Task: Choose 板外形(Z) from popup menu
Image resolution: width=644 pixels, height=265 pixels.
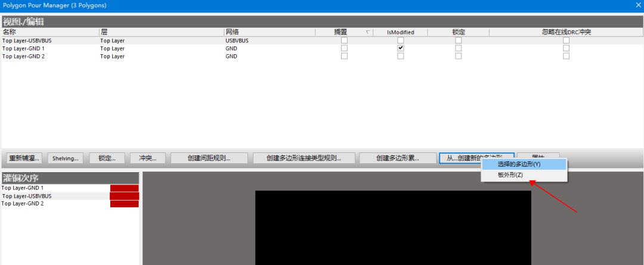Action: (510, 175)
